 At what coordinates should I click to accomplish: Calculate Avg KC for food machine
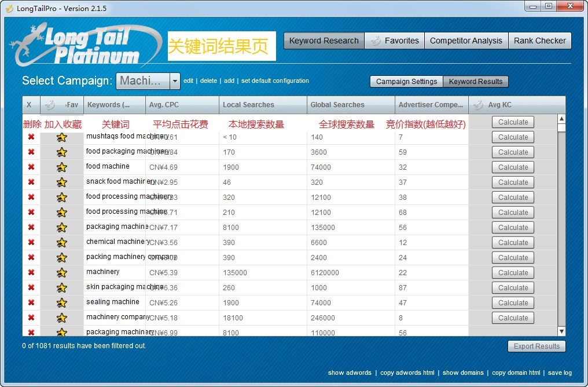click(513, 167)
